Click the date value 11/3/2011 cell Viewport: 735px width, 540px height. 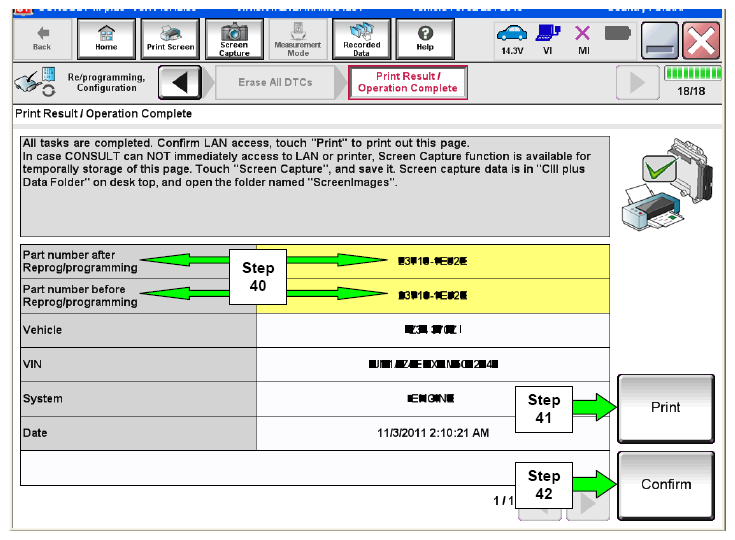coord(432,433)
